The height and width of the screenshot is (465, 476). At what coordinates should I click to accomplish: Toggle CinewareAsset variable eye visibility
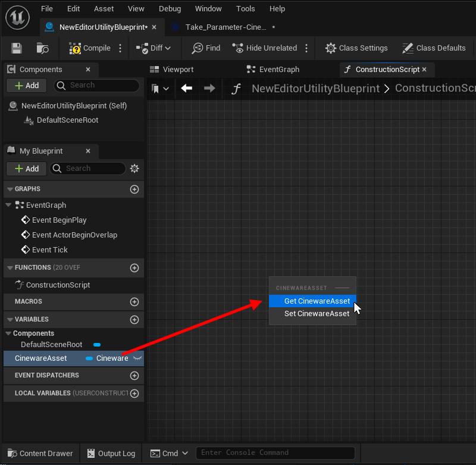[x=137, y=358]
